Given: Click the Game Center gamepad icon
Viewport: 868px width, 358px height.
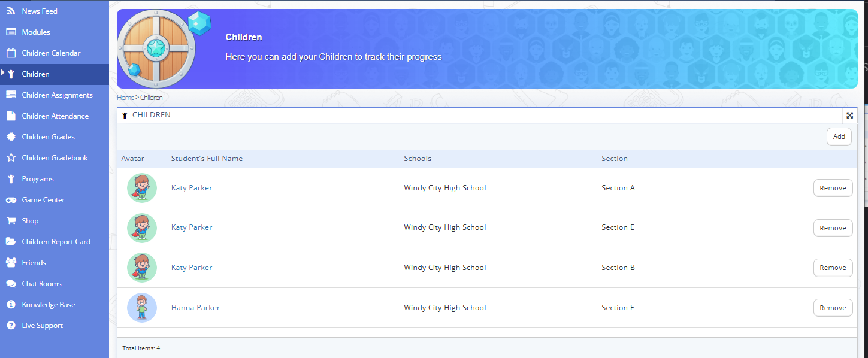Looking at the screenshot, I should 11,200.
